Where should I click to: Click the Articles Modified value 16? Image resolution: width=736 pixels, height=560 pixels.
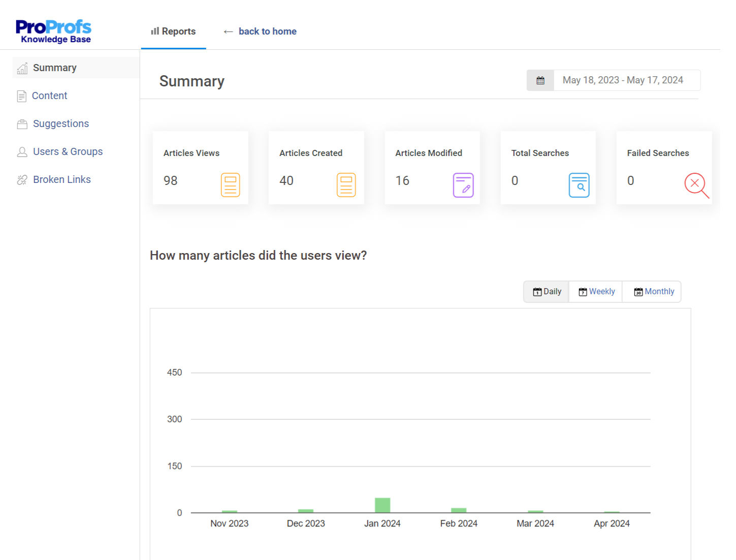(x=402, y=181)
